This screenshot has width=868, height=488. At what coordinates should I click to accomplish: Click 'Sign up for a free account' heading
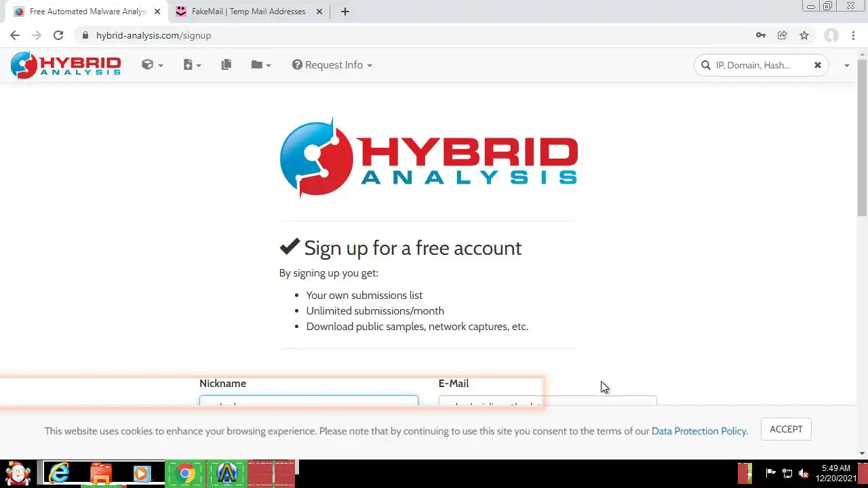pyautogui.click(x=413, y=248)
